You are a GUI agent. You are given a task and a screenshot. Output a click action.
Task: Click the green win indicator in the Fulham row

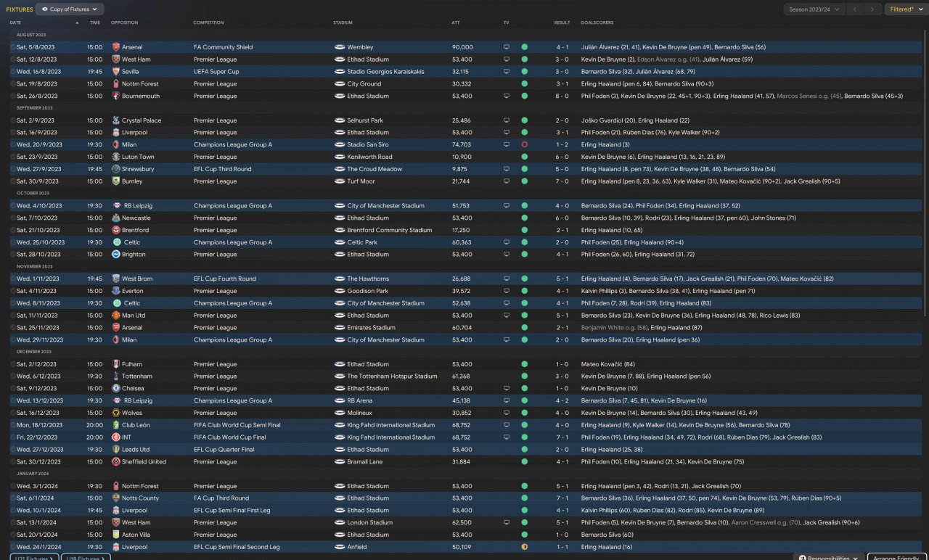click(x=524, y=364)
